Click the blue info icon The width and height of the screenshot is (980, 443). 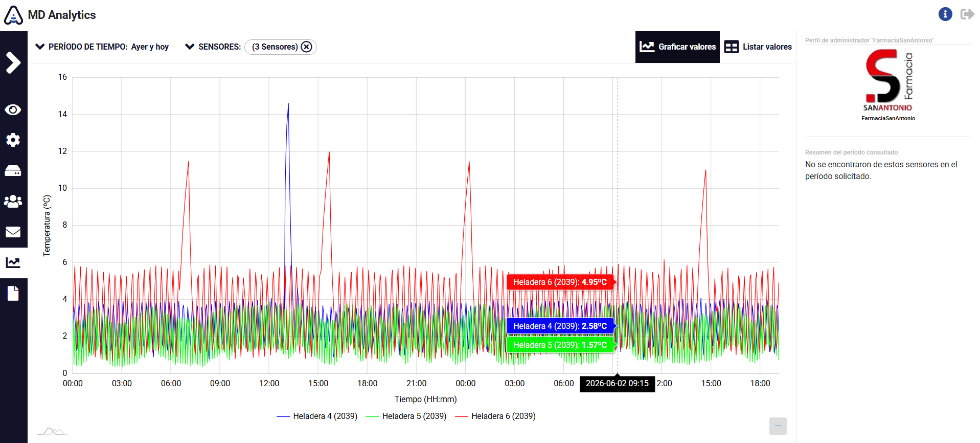pos(945,14)
